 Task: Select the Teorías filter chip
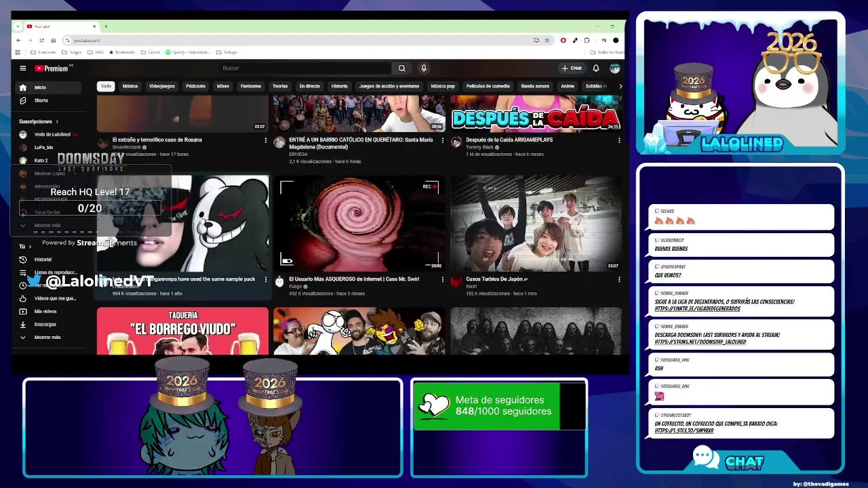click(280, 86)
